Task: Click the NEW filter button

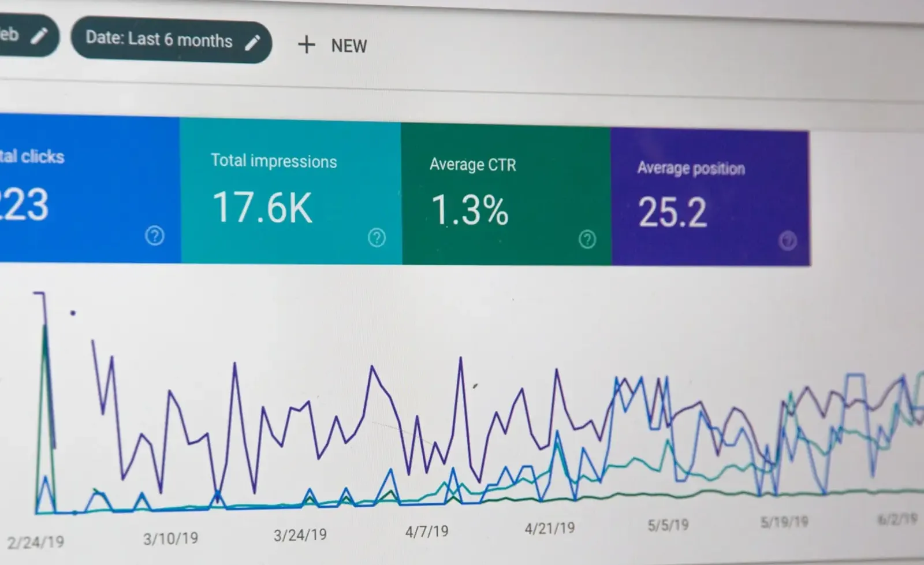Action: (332, 45)
